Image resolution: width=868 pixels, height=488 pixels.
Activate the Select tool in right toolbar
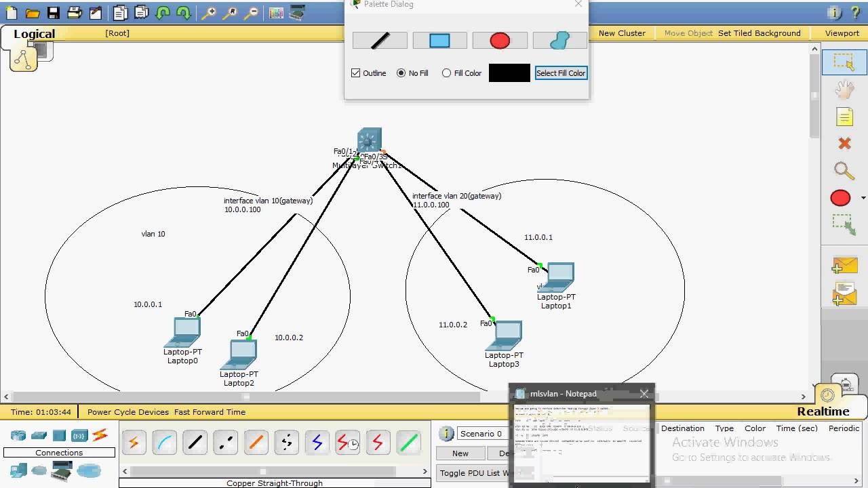point(844,62)
